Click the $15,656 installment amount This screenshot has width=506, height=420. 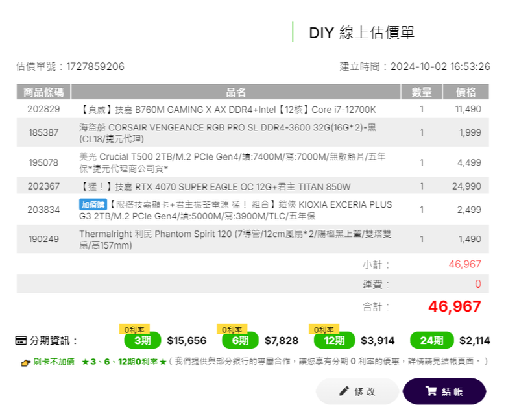pos(187,341)
